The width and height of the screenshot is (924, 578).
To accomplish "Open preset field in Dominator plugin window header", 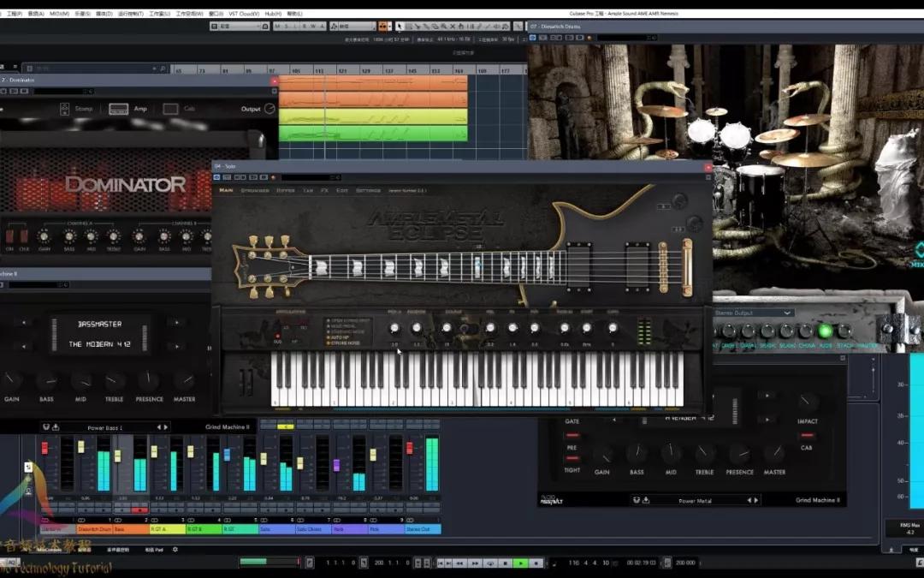I will pyautogui.click(x=63, y=92).
